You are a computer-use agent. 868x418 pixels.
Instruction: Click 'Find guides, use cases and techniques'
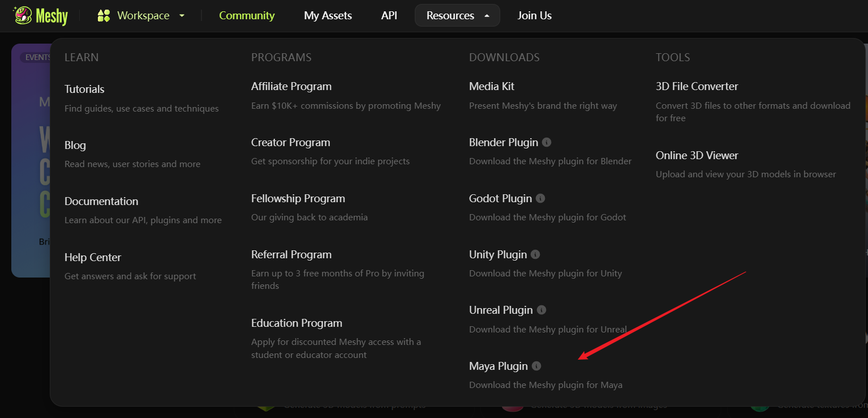coord(141,108)
